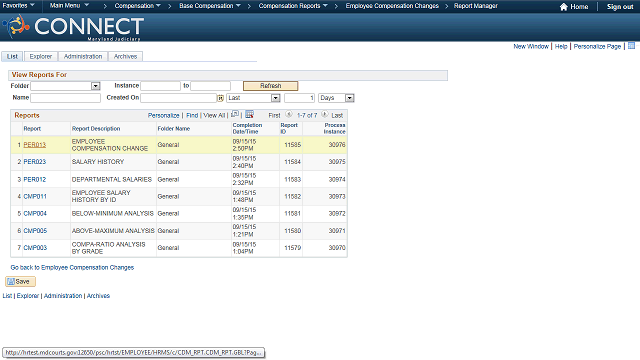The width and height of the screenshot is (640, 360).
Task: Click the Download to spreadsheet grid icon
Action: pos(249,114)
